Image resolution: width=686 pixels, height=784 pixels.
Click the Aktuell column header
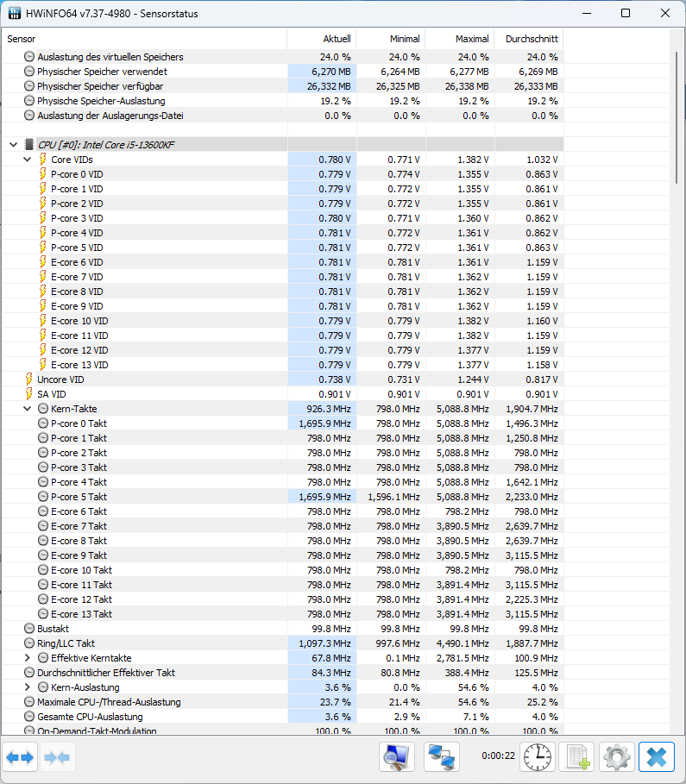point(321,39)
